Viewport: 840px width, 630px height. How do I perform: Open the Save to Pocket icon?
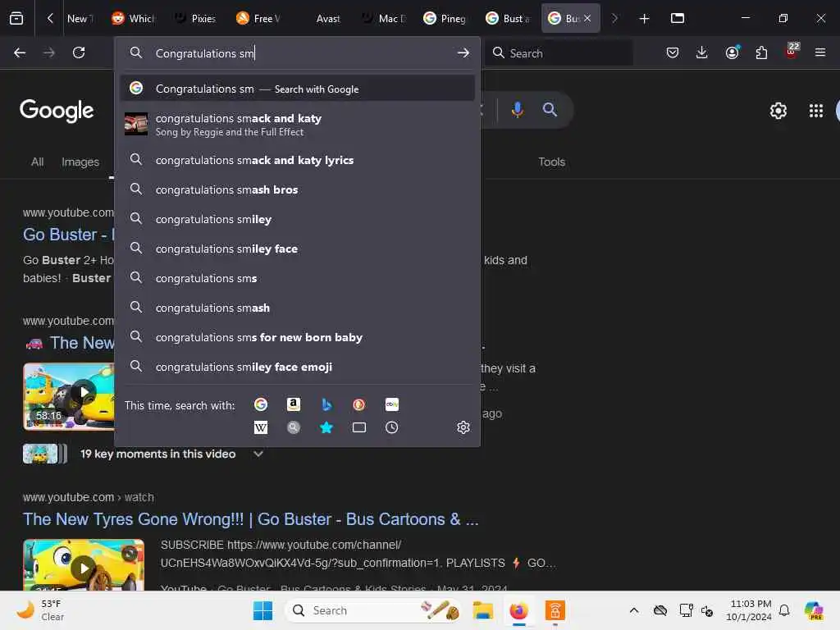[673, 52]
